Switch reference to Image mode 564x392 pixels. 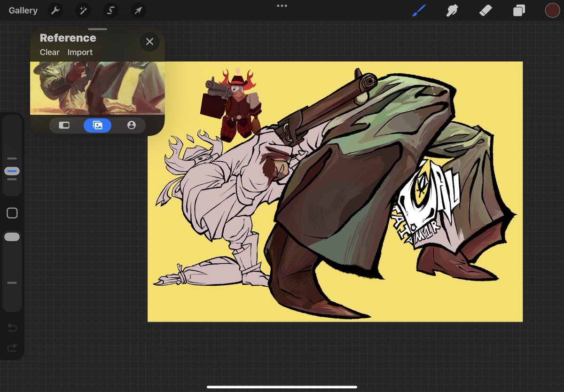click(98, 125)
